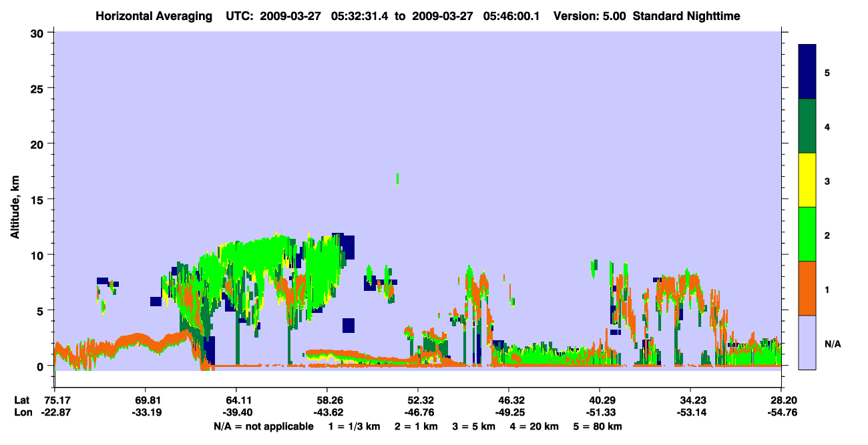
Task: Click the dark green color bar segment labeled 4
Action: [807, 126]
